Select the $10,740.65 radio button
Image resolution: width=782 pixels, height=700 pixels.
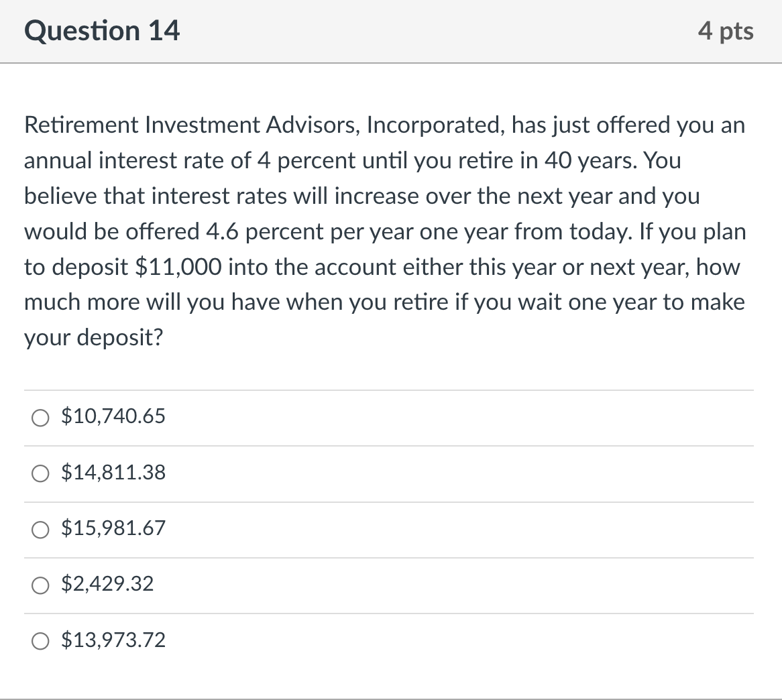(x=40, y=417)
